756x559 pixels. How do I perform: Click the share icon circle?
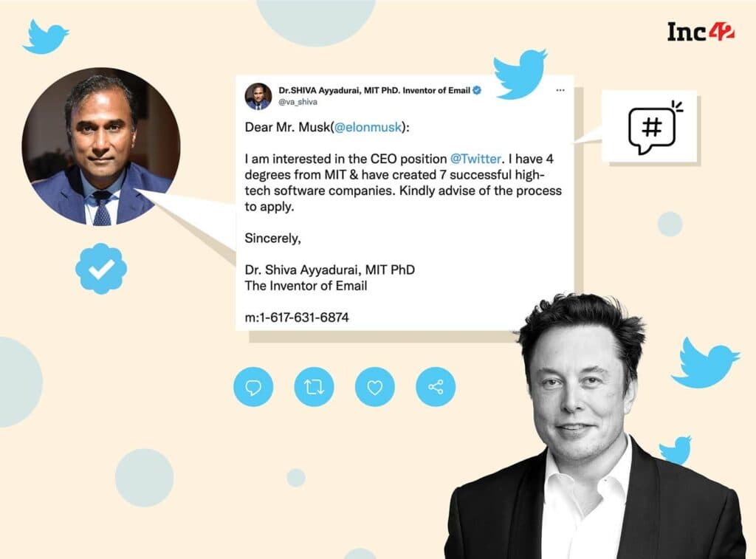pyautogui.click(x=436, y=387)
